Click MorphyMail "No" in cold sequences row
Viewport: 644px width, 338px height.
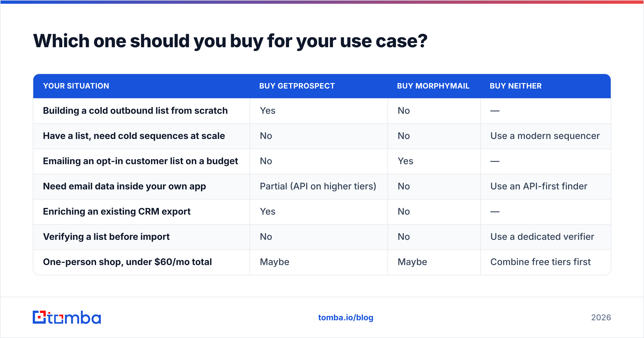pyautogui.click(x=404, y=136)
